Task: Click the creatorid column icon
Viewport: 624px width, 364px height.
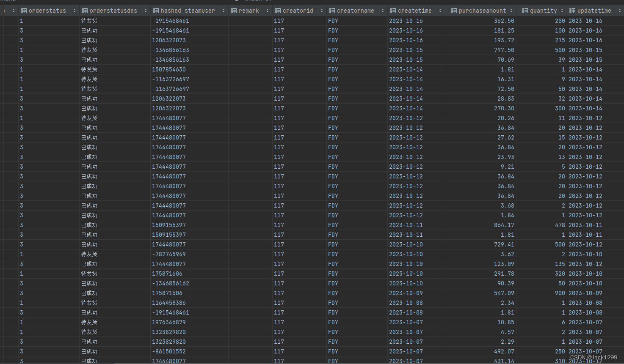Action: (x=278, y=11)
